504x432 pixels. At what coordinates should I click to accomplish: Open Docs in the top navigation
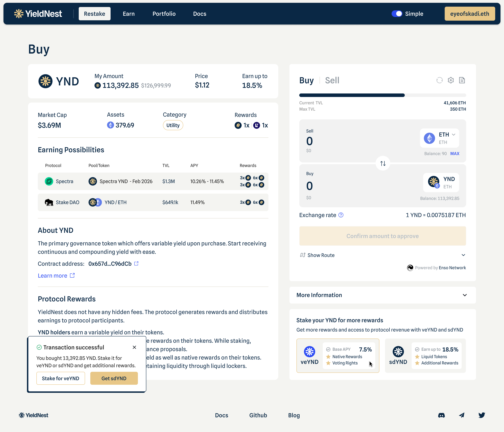coord(200,14)
